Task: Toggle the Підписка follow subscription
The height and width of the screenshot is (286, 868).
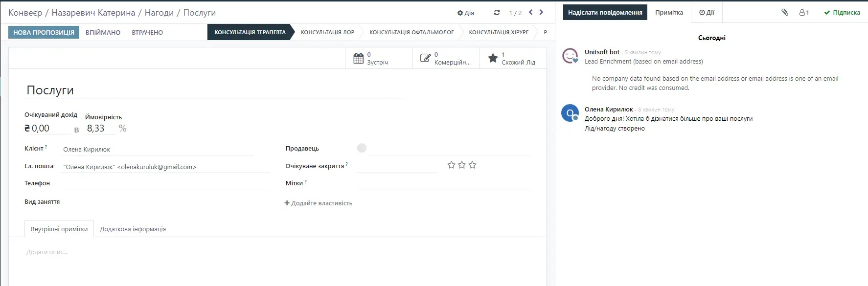Action: point(842,13)
